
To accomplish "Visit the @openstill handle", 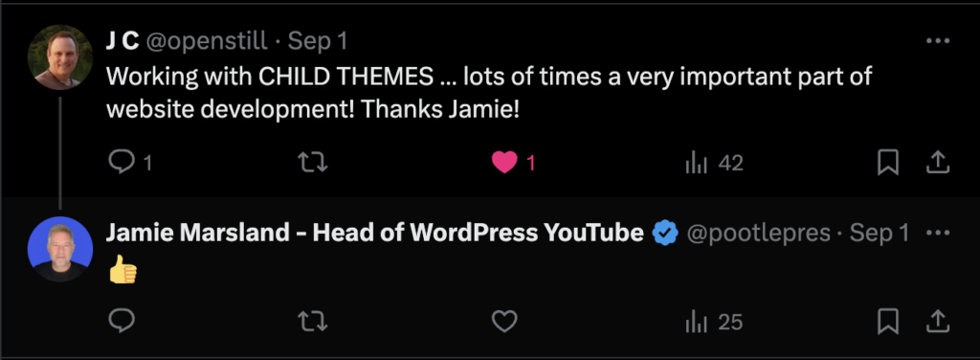I will (x=207, y=42).
